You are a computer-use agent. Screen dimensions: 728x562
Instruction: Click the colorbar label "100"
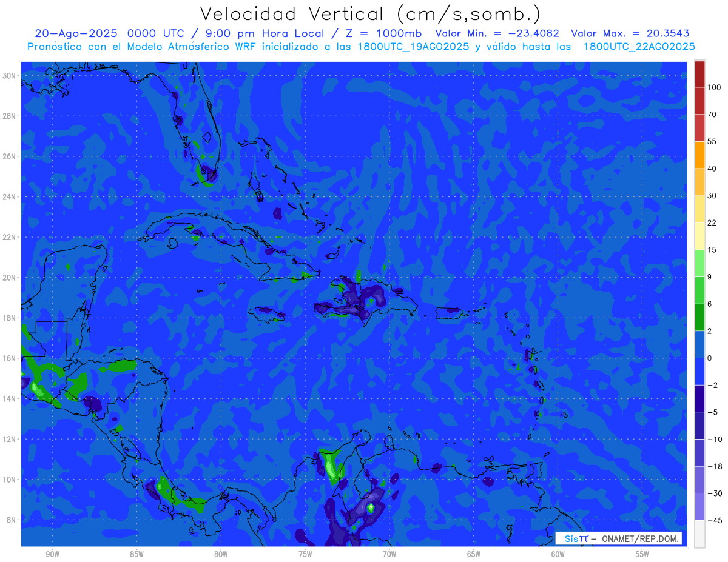714,87
